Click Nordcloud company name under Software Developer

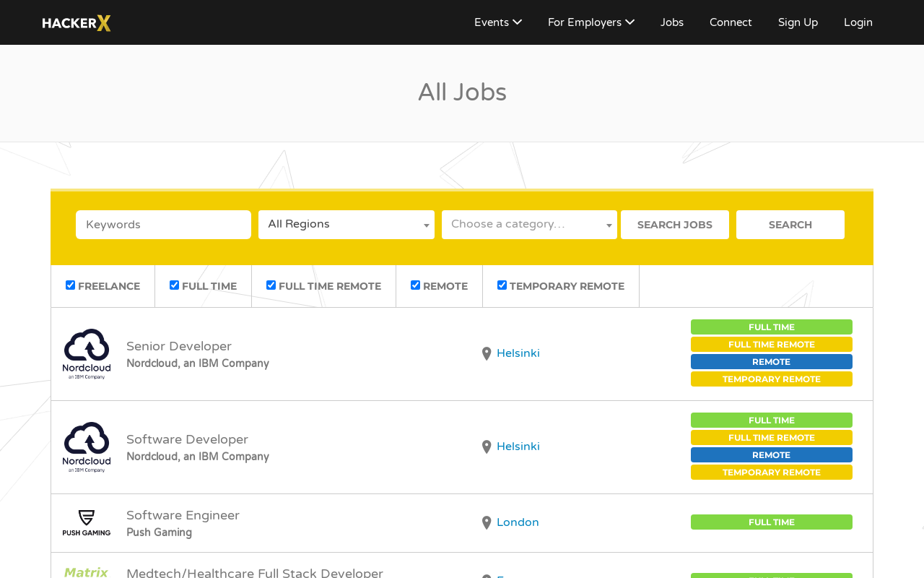tap(198, 457)
